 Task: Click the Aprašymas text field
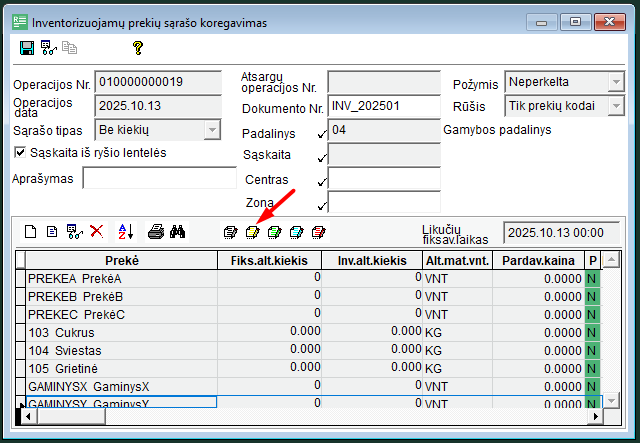[158, 179]
